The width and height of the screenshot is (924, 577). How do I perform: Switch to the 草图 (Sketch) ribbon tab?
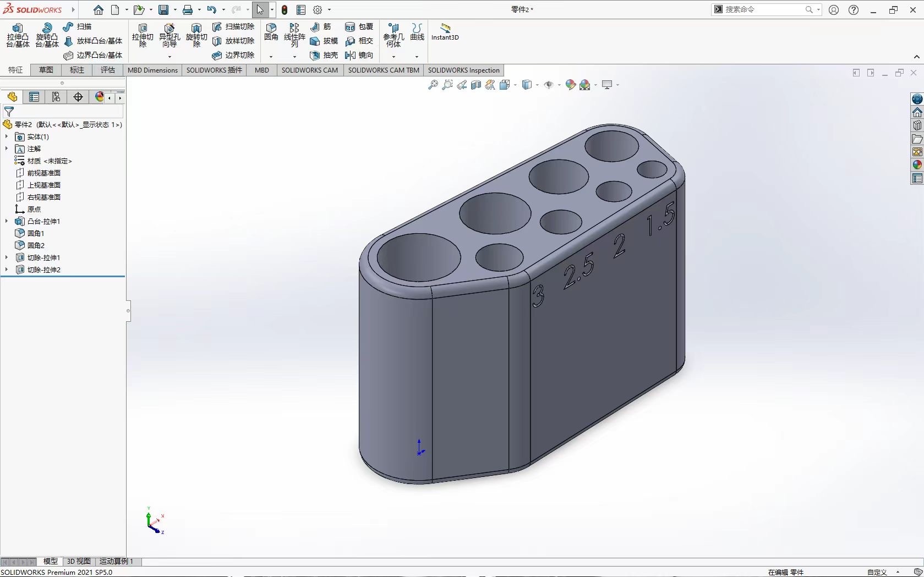tap(46, 70)
